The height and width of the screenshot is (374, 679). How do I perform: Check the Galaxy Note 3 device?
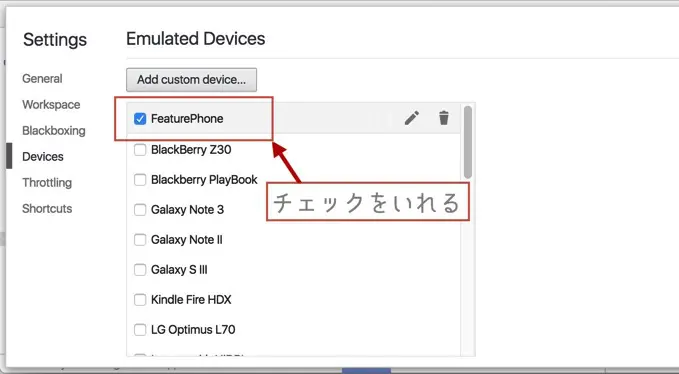140,210
